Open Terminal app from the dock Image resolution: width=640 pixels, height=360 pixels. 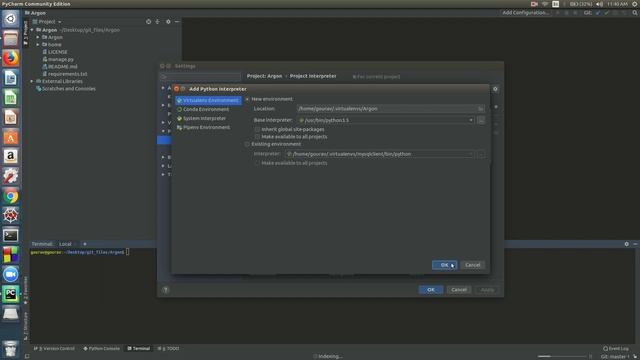11,236
